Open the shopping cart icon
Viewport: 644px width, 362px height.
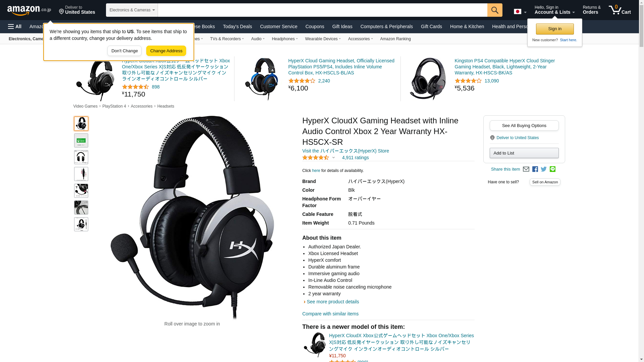click(x=620, y=10)
